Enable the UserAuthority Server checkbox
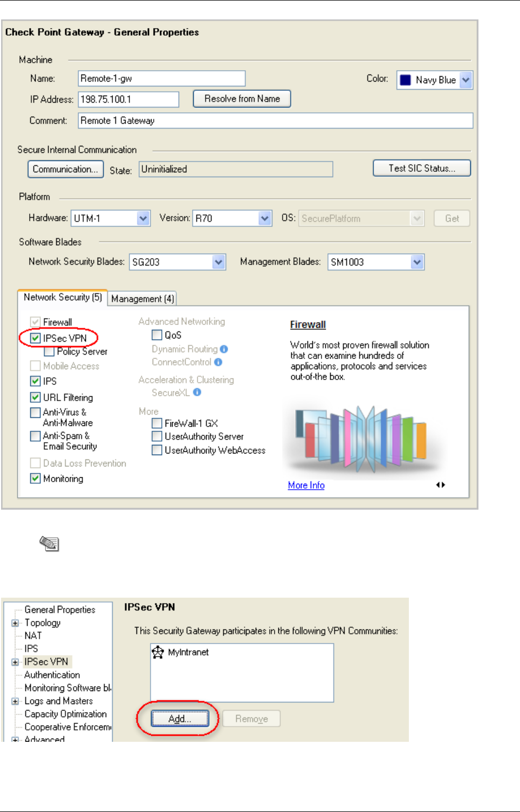This screenshot has height=812, width=520. point(157,436)
